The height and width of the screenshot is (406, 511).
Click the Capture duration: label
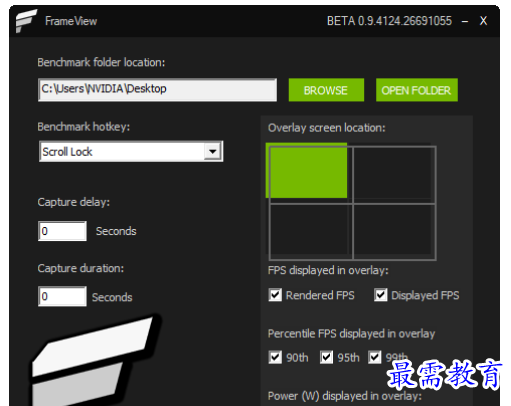81,268
